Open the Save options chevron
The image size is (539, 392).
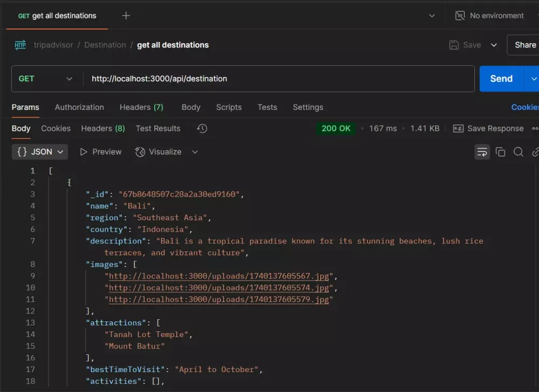coord(494,45)
